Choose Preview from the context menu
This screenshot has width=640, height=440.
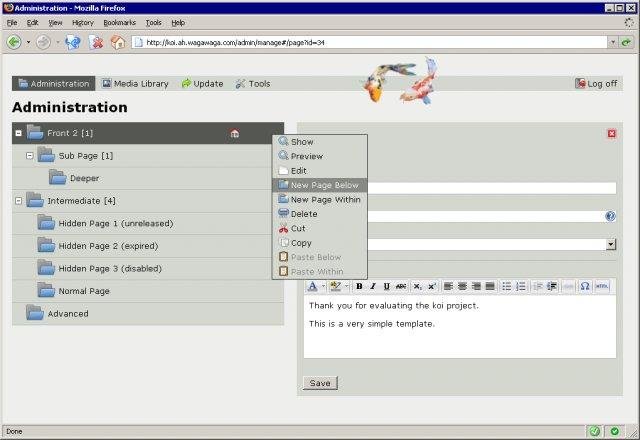[320, 156]
